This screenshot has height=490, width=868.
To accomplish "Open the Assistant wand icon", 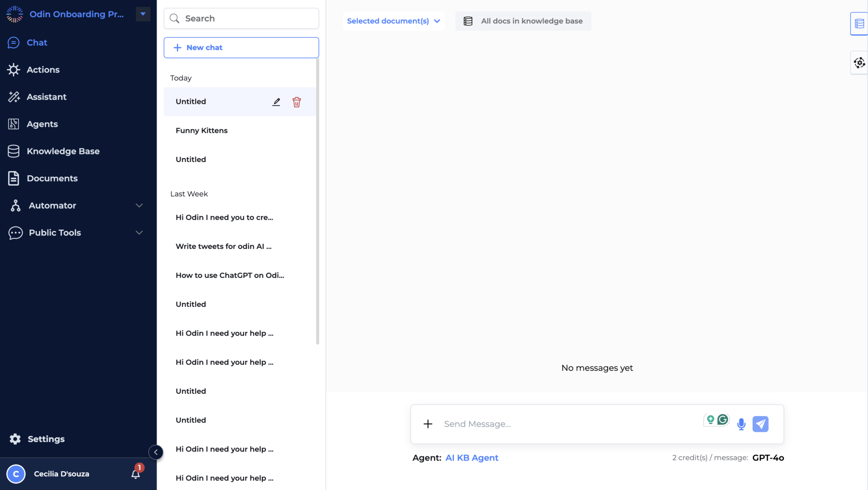I will tap(14, 97).
